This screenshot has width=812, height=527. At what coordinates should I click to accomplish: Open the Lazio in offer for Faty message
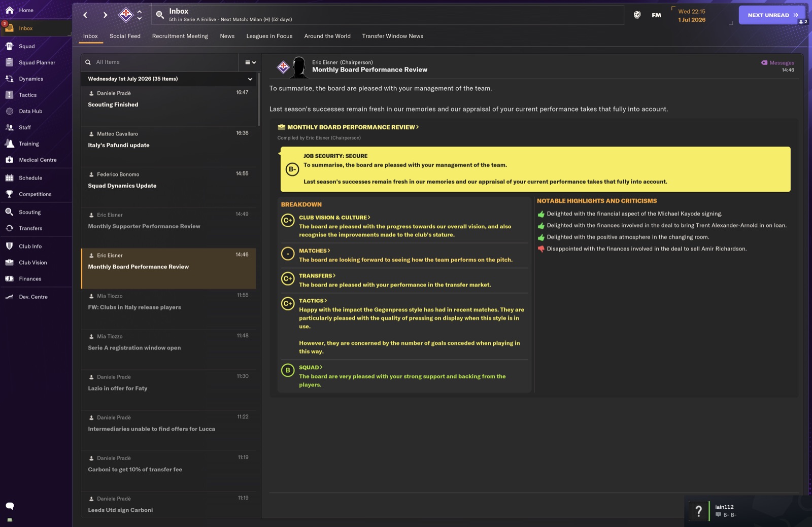(168, 390)
